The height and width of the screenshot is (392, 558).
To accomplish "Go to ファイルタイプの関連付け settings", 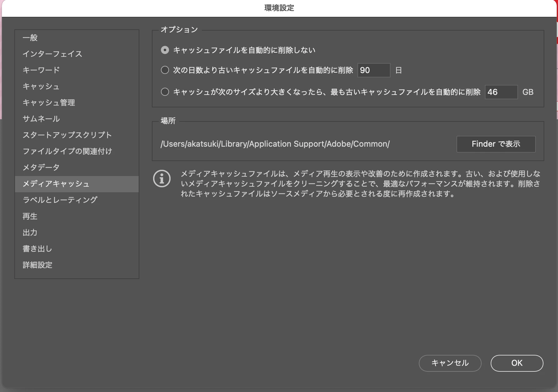I will coord(77,151).
